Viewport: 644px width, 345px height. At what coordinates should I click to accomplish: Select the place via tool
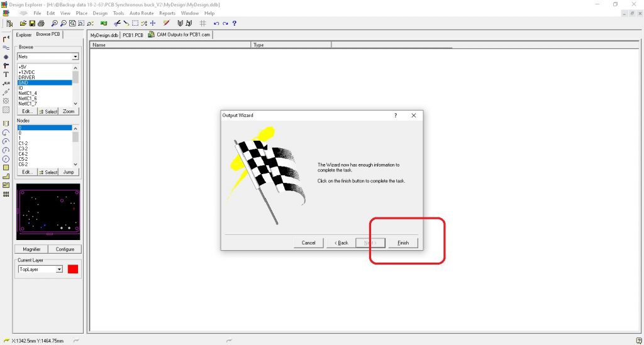6,65
